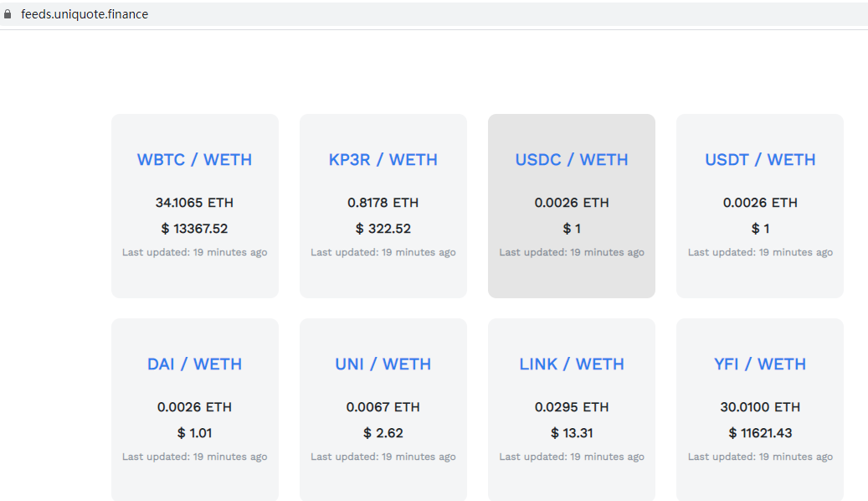Image resolution: width=868 pixels, height=501 pixels.
Task: Click the $ 13.31 LINK dollar price
Action: 572,433
